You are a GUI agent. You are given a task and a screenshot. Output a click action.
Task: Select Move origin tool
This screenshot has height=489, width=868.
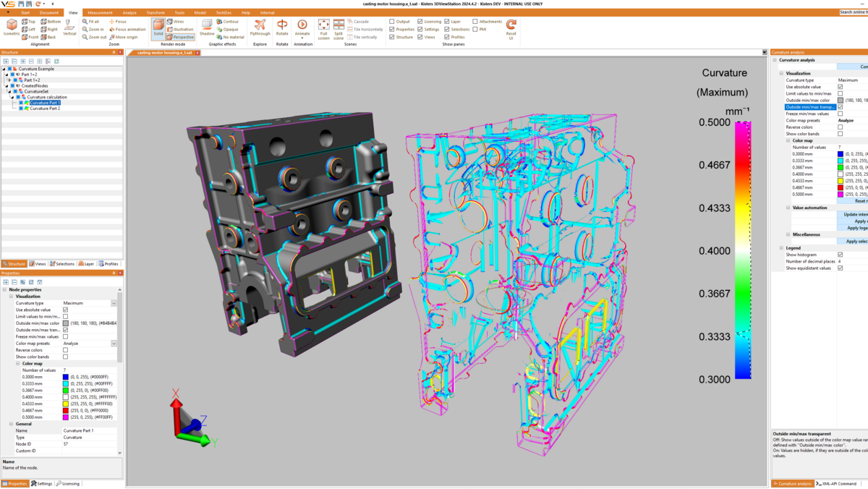pos(123,37)
